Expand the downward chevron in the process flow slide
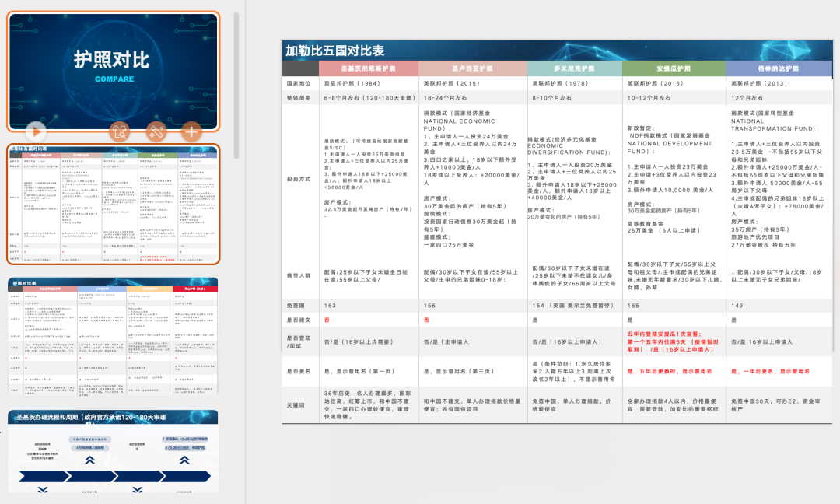Image resolution: width=840 pixels, height=504 pixels. (43, 490)
